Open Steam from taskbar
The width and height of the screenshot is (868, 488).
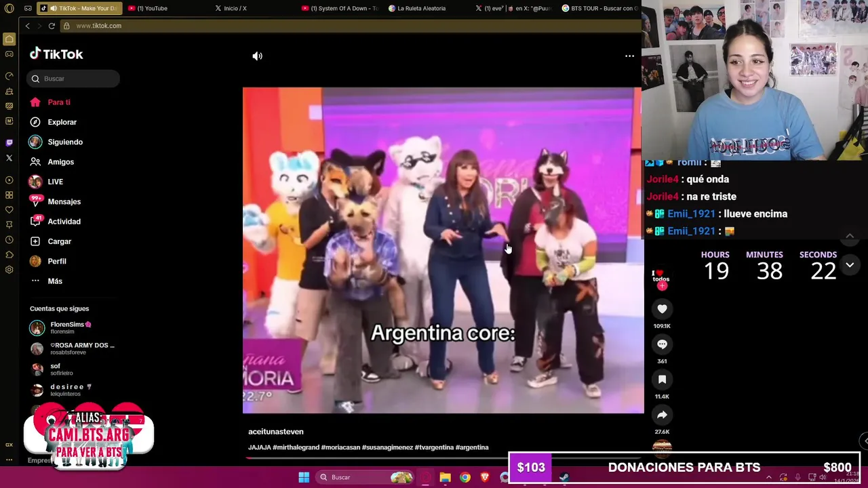(564, 477)
